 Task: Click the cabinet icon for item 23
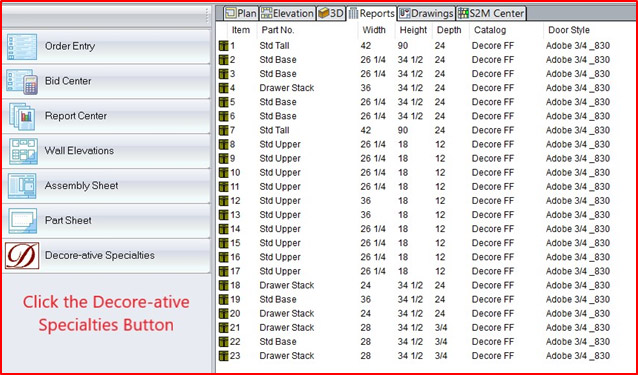coord(223,356)
